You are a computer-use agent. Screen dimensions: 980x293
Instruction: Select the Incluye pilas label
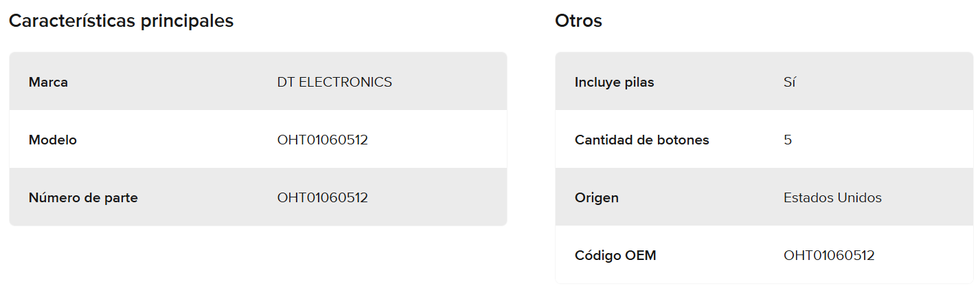(614, 83)
